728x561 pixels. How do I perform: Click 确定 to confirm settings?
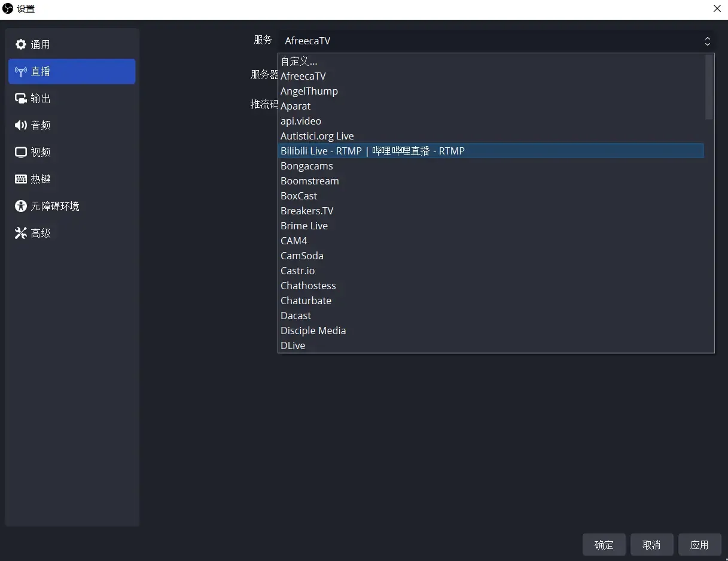pyautogui.click(x=604, y=545)
